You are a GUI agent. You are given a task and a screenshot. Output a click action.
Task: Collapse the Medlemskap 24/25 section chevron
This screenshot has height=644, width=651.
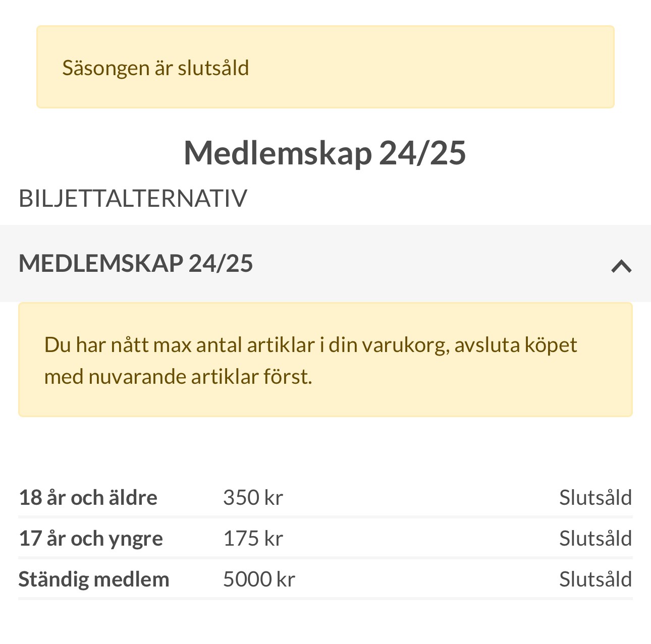(621, 266)
